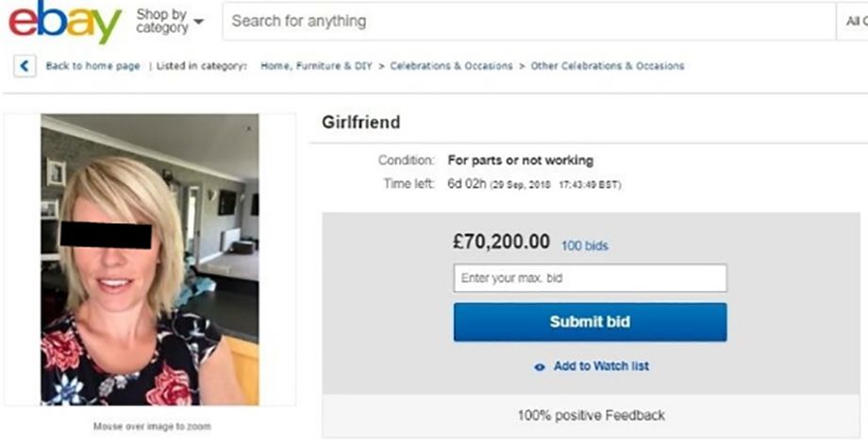The width and height of the screenshot is (868, 441).
Task: Click the back arrow icon
Action: (24, 66)
